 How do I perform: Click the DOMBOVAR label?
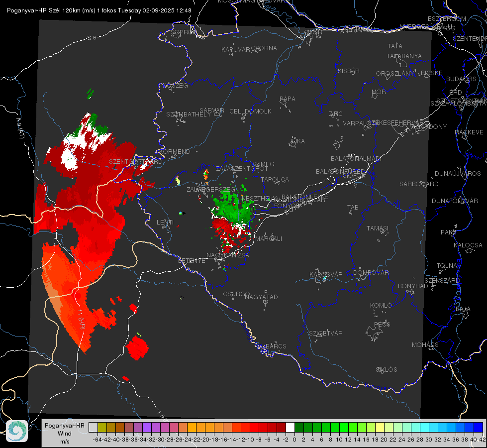pyautogui.click(x=371, y=273)
